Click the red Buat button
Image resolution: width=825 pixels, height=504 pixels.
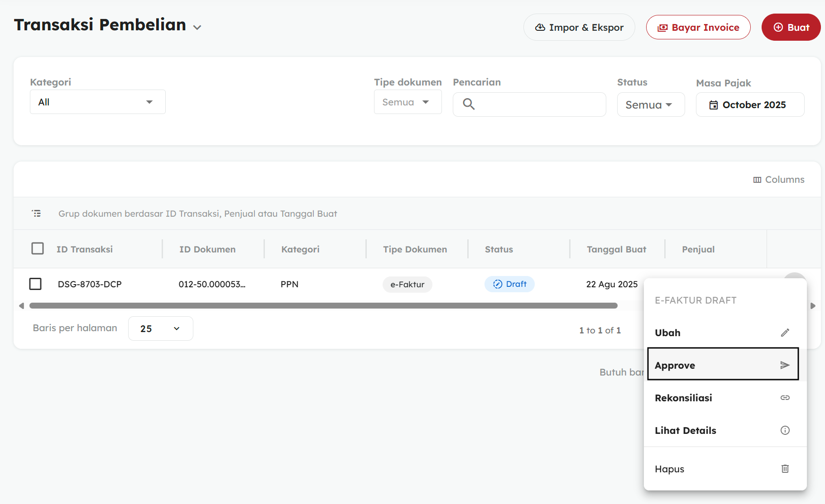pyautogui.click(x=791, y=27)
